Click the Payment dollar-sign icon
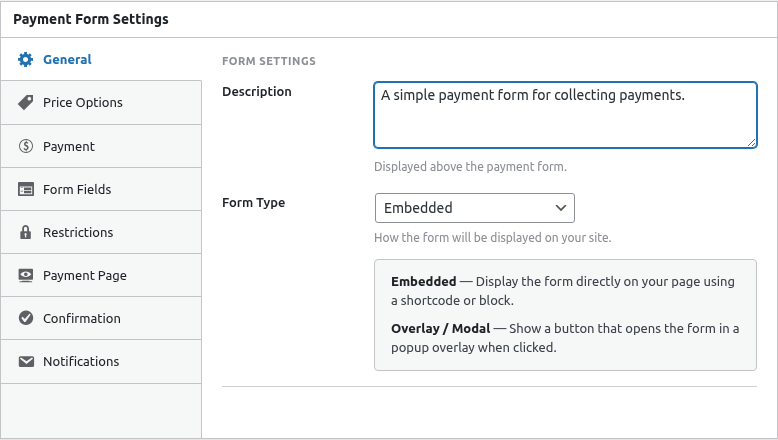Screen dimensions: 778x440 point(26,146)
